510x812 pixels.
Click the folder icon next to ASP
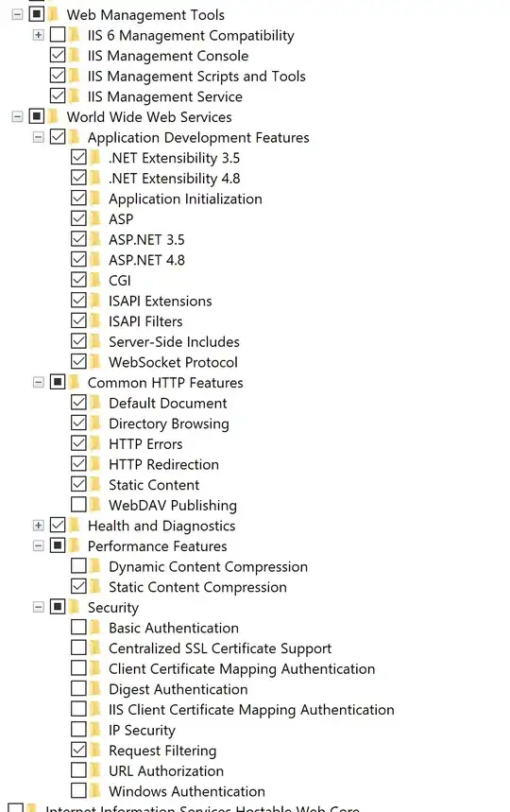coord(95,219)
